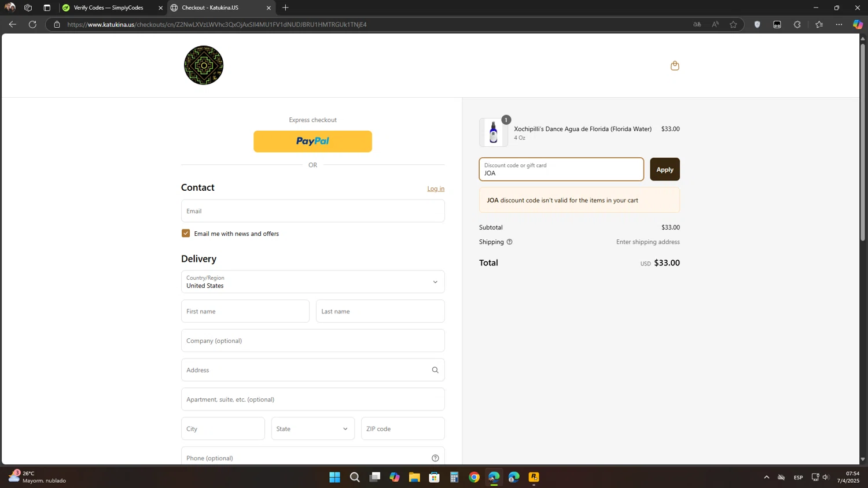Click the address search magnifier icon
Viewport: 868px width, 488px height.
pyautogui.click(x=435, y=370)
